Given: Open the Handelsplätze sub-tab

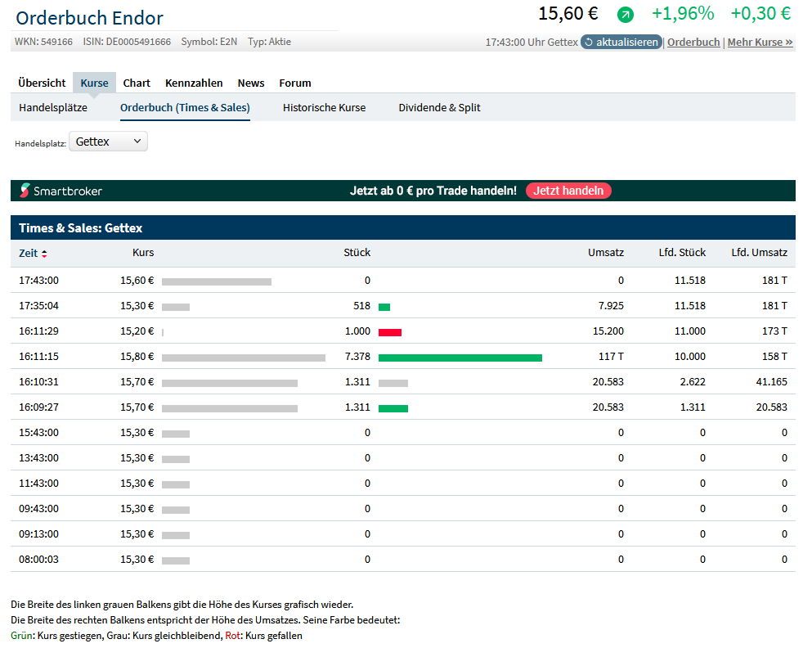Looking at the screenshot, I should click(x=53, y=107).
